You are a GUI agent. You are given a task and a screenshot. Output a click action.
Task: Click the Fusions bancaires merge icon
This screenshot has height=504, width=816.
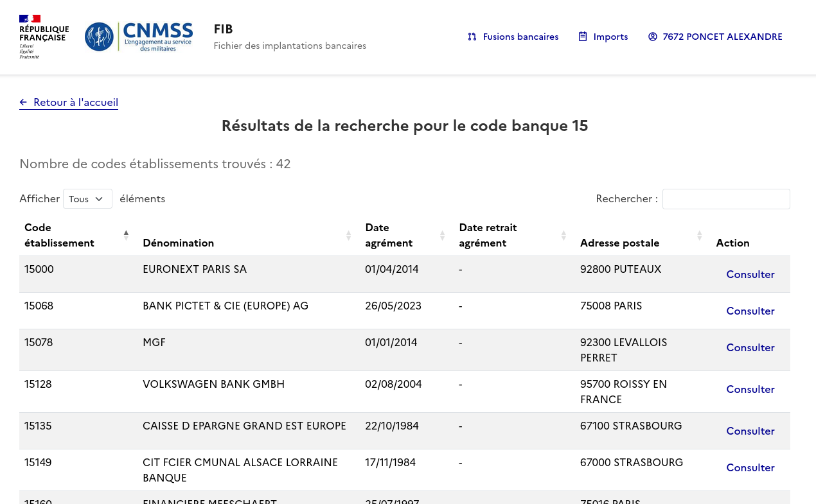coord(472,37)
